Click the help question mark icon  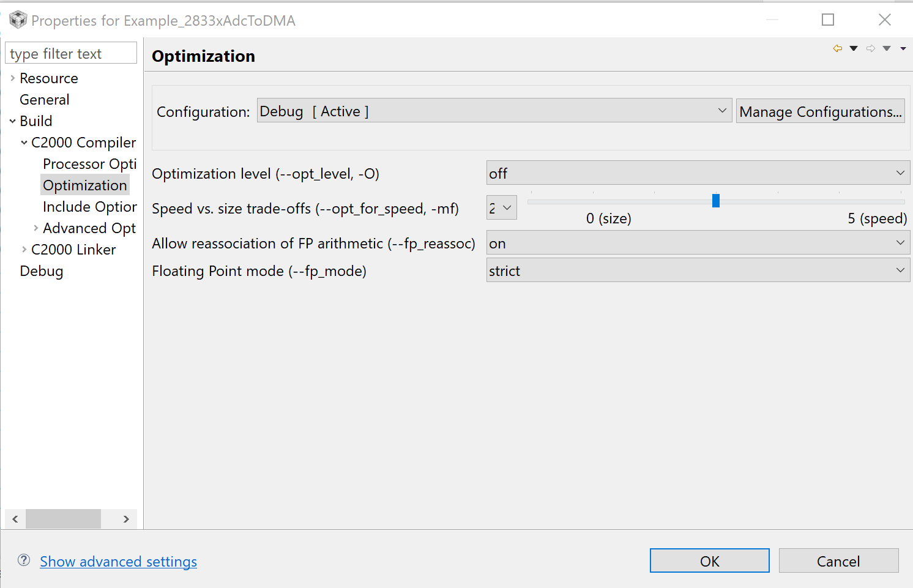click(x=24, y=560)
